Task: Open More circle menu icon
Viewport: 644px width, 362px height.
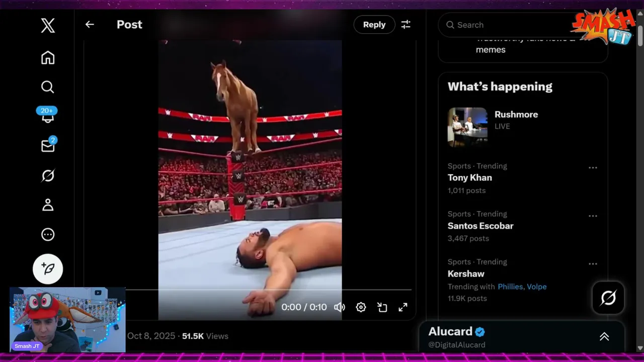Action: (x=48, y=234)
